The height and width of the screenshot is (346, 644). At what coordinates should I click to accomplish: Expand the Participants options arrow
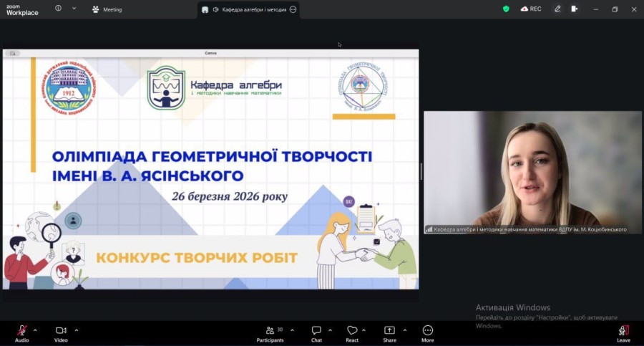pos(292,330)
